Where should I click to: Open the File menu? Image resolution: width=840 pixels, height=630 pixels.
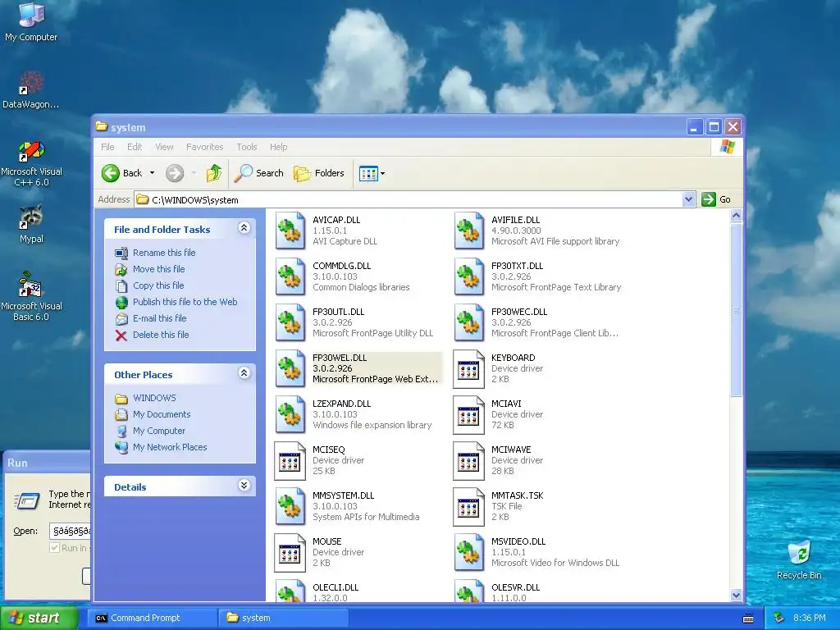pos(107,147)
